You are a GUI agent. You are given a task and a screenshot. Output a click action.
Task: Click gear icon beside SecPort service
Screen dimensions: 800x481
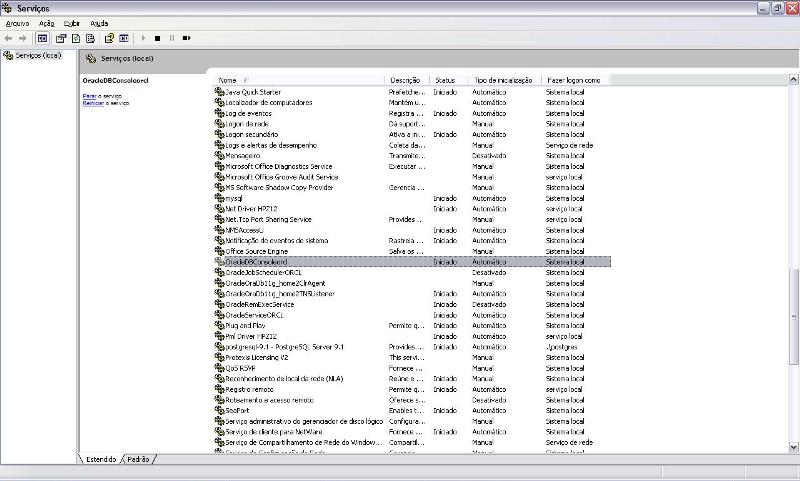click(219, 410)
